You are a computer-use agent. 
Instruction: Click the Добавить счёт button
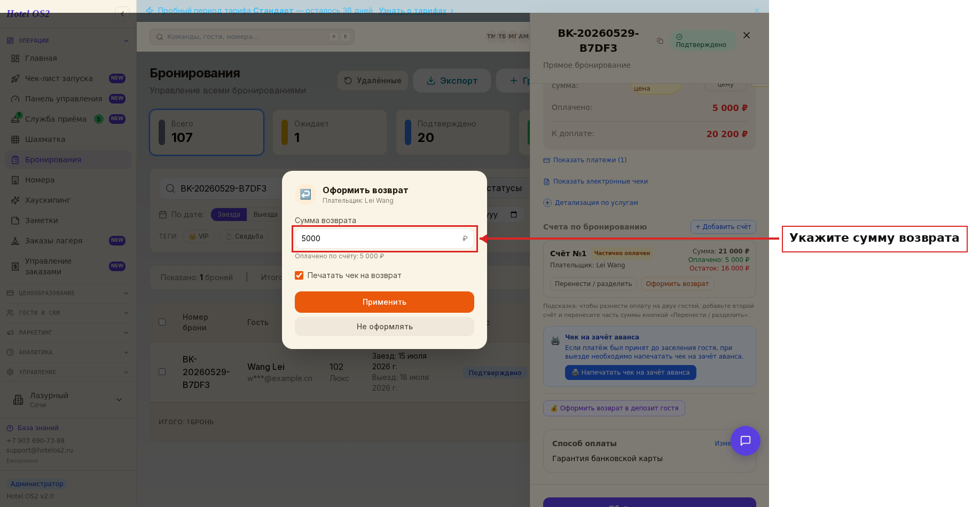coord(723,227)
